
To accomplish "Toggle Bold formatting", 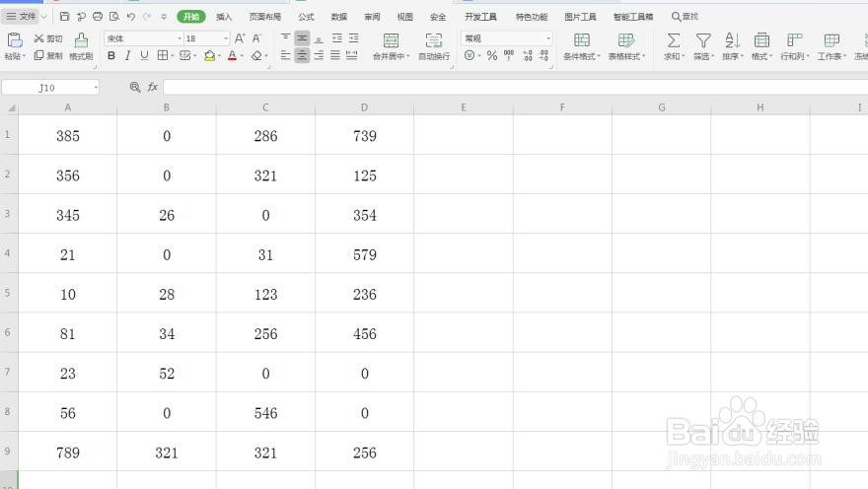I will coord(111,55).
